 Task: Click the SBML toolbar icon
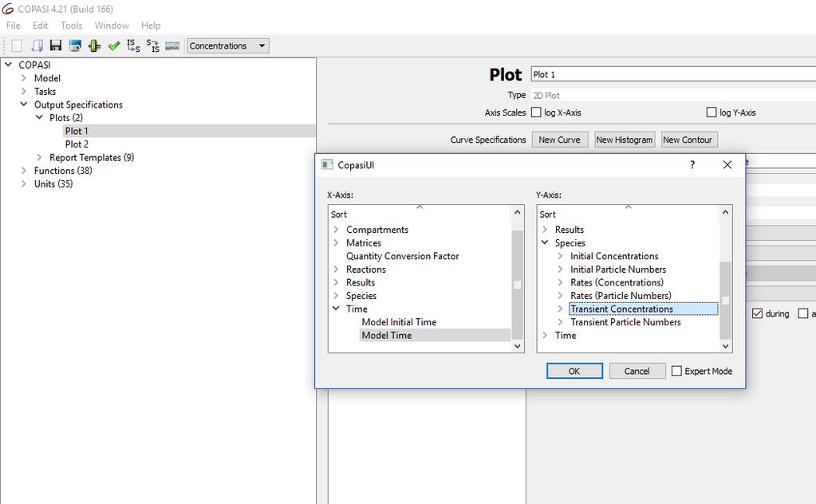point(172,45)
